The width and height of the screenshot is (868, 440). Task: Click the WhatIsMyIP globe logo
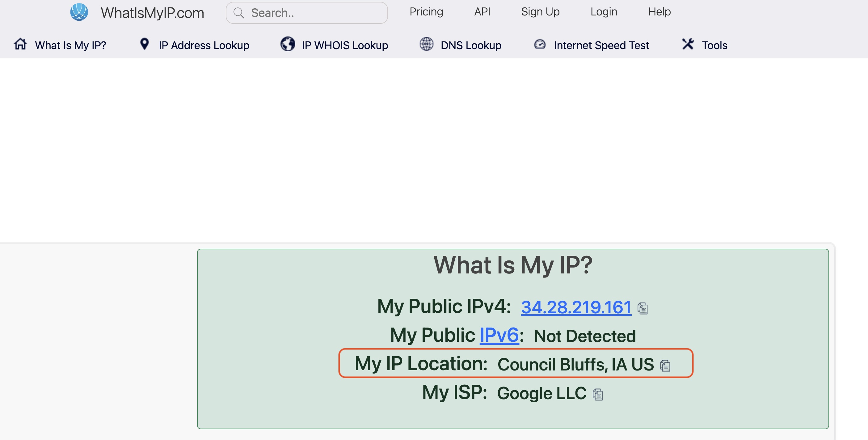79,12
